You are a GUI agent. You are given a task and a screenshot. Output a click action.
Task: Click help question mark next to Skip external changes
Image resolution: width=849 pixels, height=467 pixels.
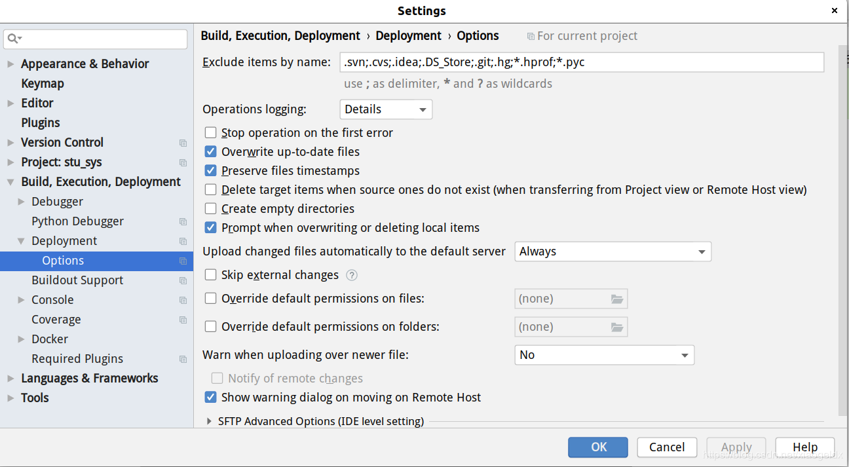(x=352, y=275)
